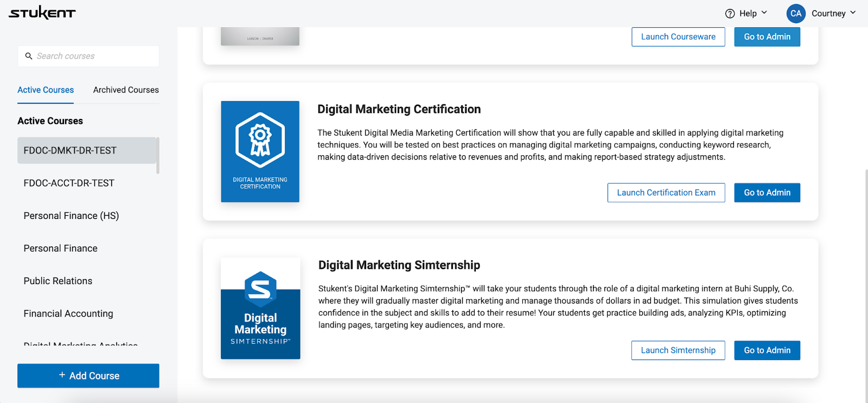The height and width of the screenshot is (403, 868).
Task: Click the CA user avatar
Action: coord(796,14)
